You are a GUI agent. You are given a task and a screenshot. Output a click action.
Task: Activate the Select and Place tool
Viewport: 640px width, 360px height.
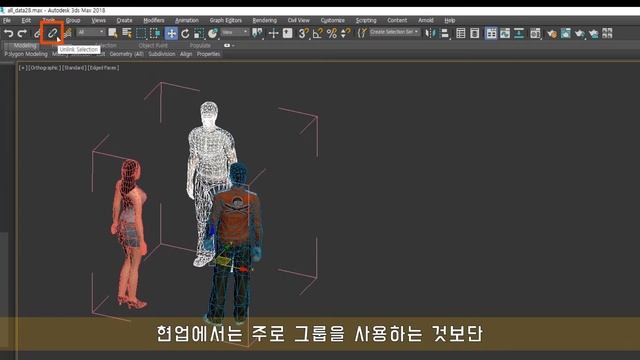coord(213,33)
